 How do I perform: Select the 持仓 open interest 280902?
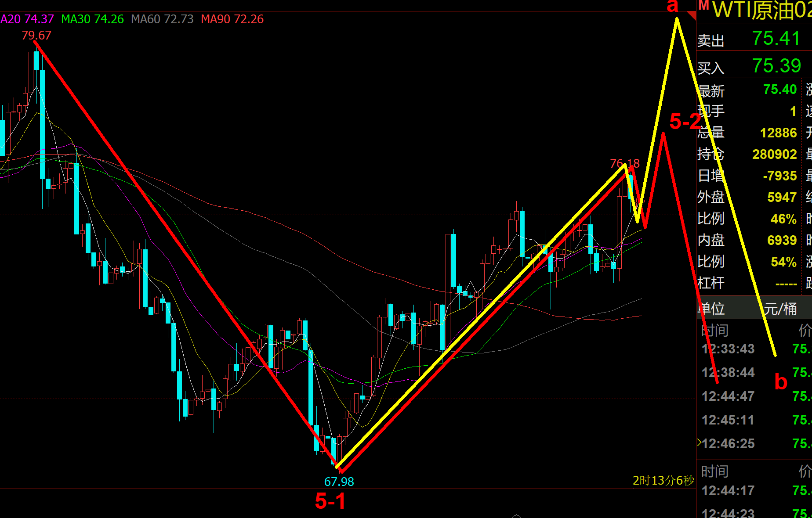[x=774, y=154]
